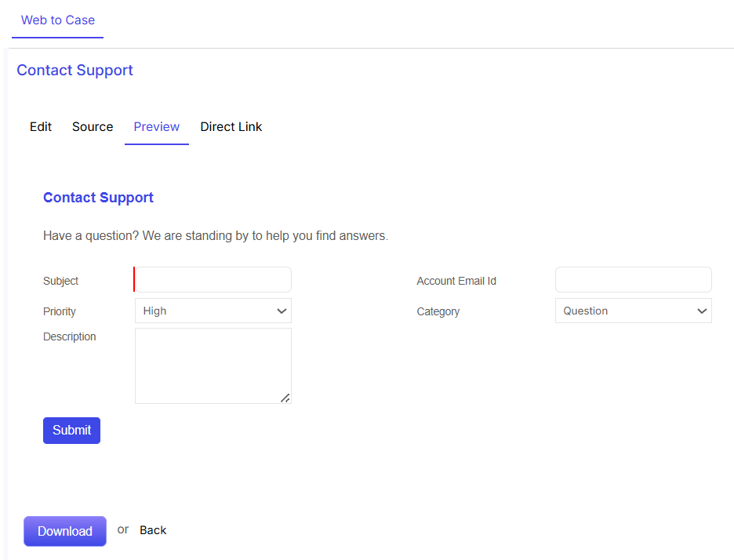Click the Priority dropdown chevron arrow
This screenshot has height=560, width=734.
coord(282,311)
